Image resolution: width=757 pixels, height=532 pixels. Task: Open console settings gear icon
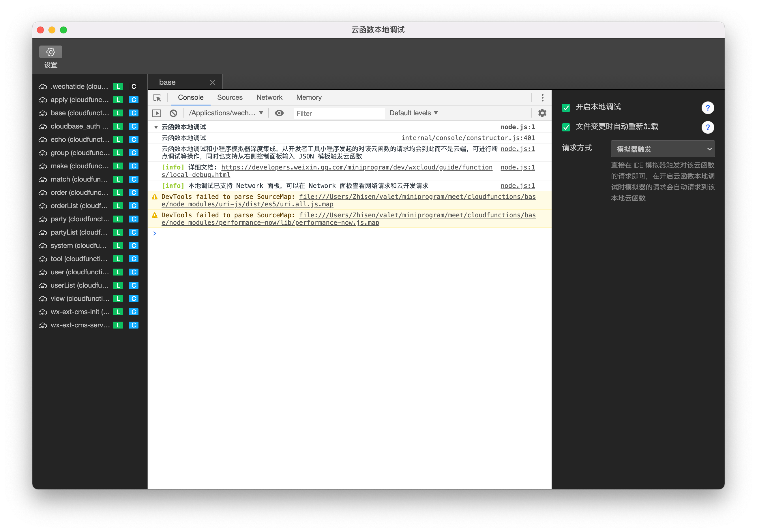(542, 113)
